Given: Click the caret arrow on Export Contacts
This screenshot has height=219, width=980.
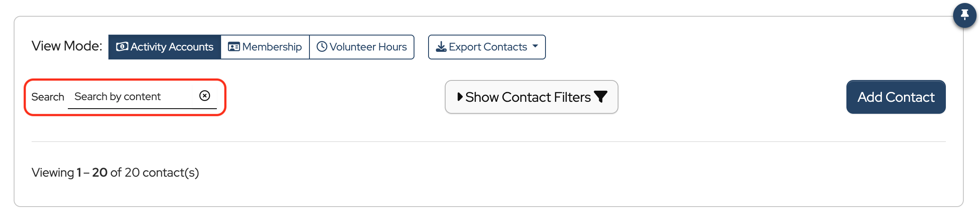Looking at the screenshot, I should [535, 46].
